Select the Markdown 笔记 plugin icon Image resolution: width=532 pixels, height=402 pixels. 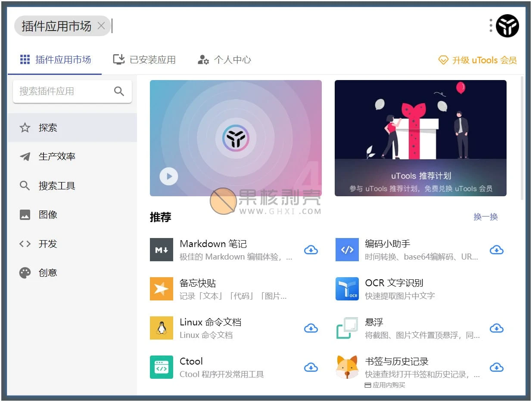(161, 249)
